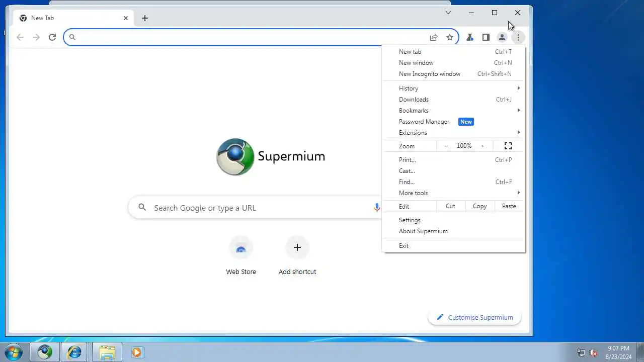This screenshot has width=644, height=362.
Task: Open the tab search dropdown chevron
Action: 448,13
